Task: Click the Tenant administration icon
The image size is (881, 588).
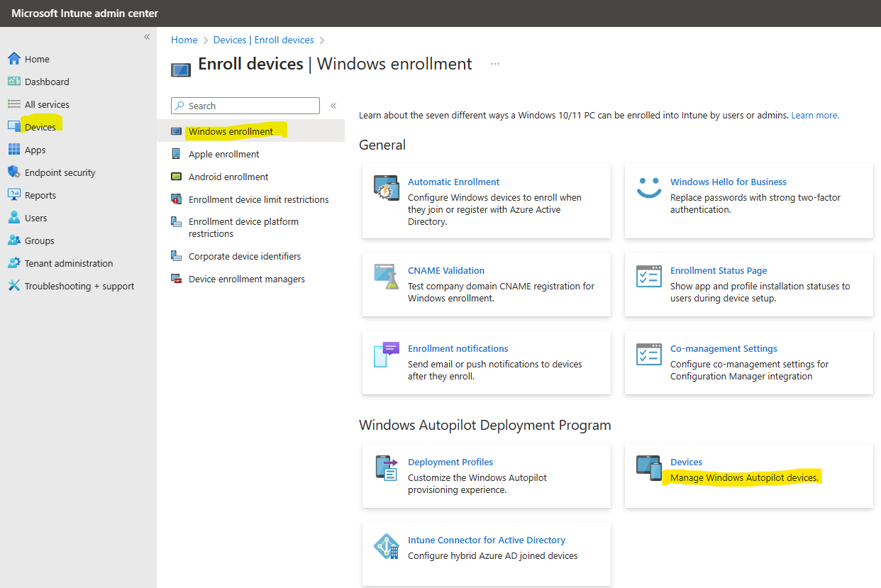Action: 14,263
